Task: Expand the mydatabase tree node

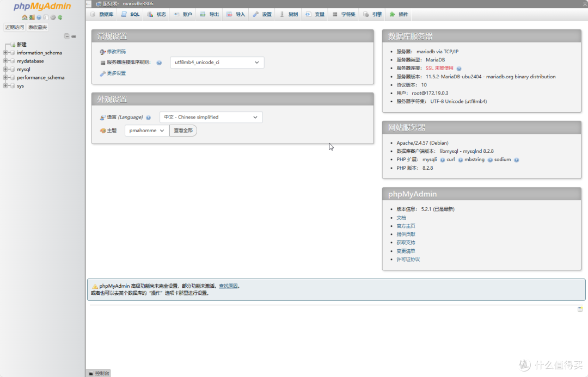Action: pos(4,60)
